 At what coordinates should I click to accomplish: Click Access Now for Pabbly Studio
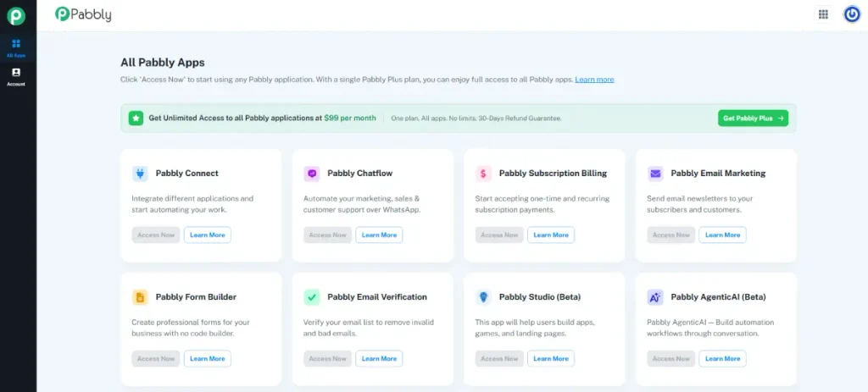tap(499, 359)
